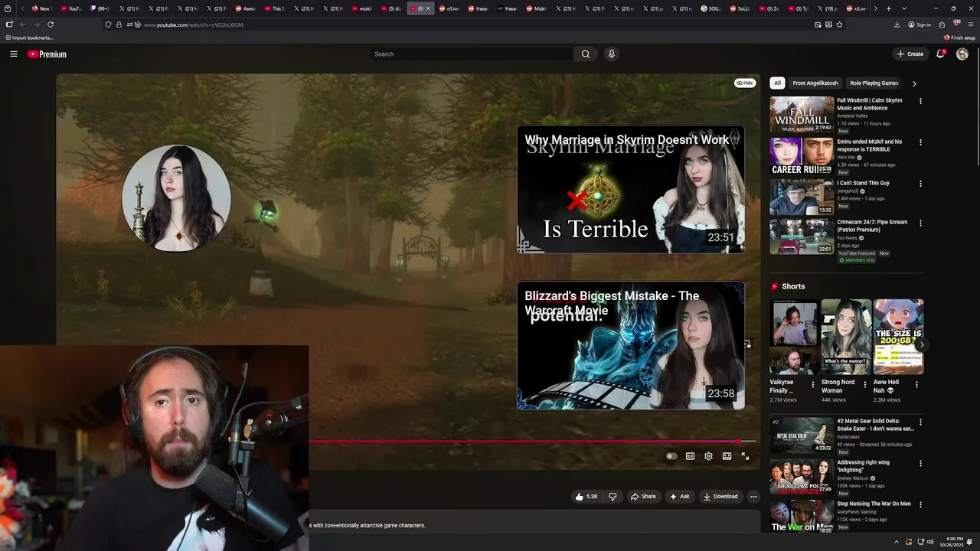980x551 pixels.
Task: Click the search magnifier button
Action: 586,54
